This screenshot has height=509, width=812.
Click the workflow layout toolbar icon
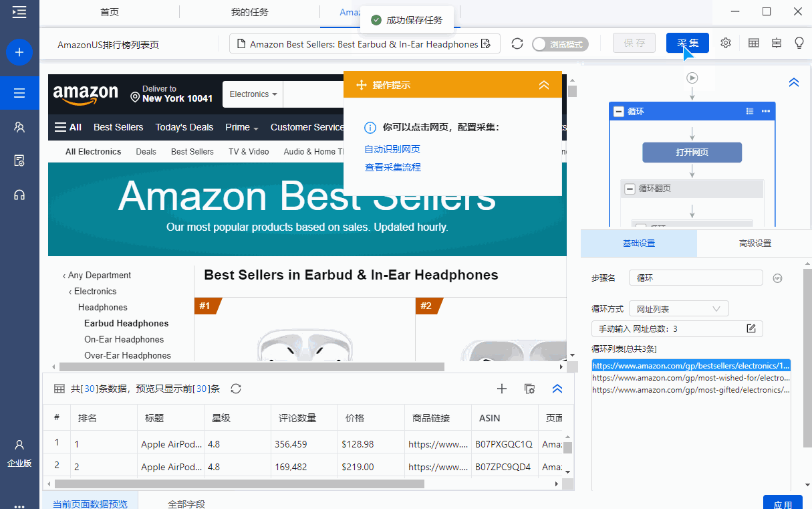point(777,43)
